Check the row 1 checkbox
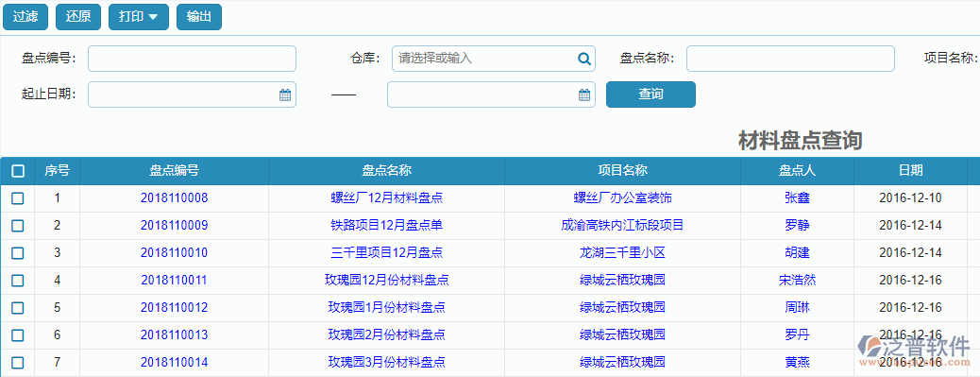The height and width of the screenshot is (377, 980). click(18, 198)
